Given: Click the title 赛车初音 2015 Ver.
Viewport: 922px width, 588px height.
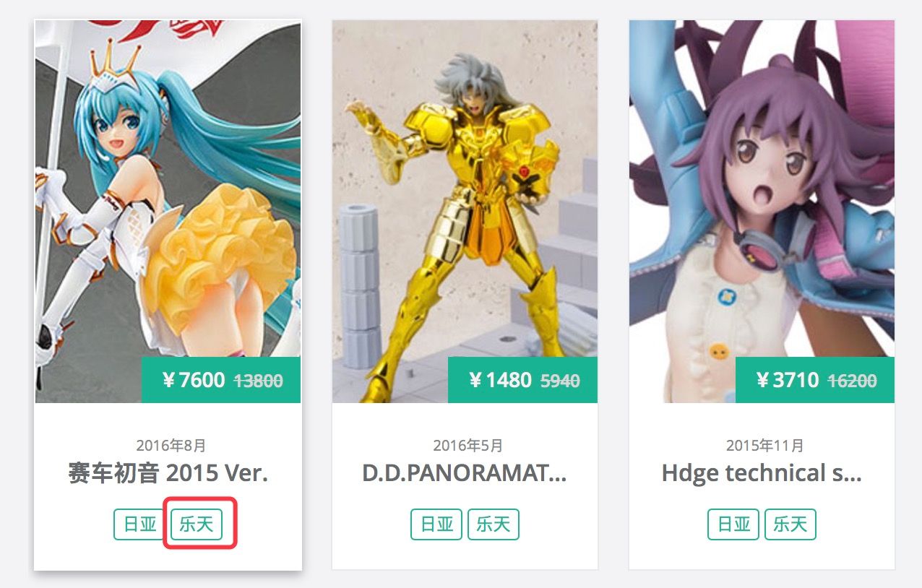Looking at the screenshot, I should point(168,474).
